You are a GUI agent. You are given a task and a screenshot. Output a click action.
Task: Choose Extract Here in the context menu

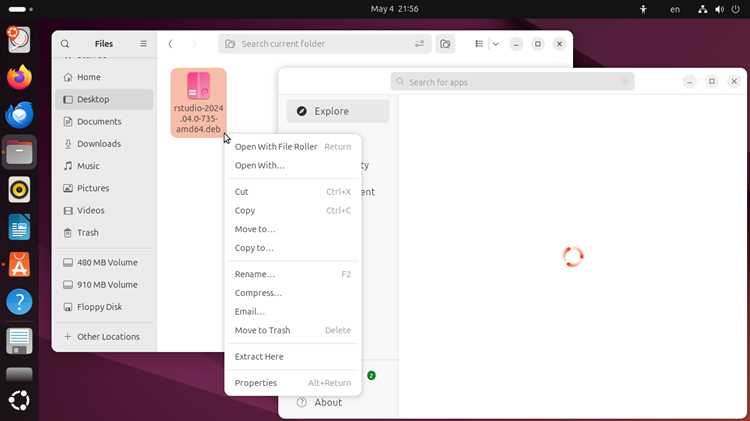[x=293, y=356]
